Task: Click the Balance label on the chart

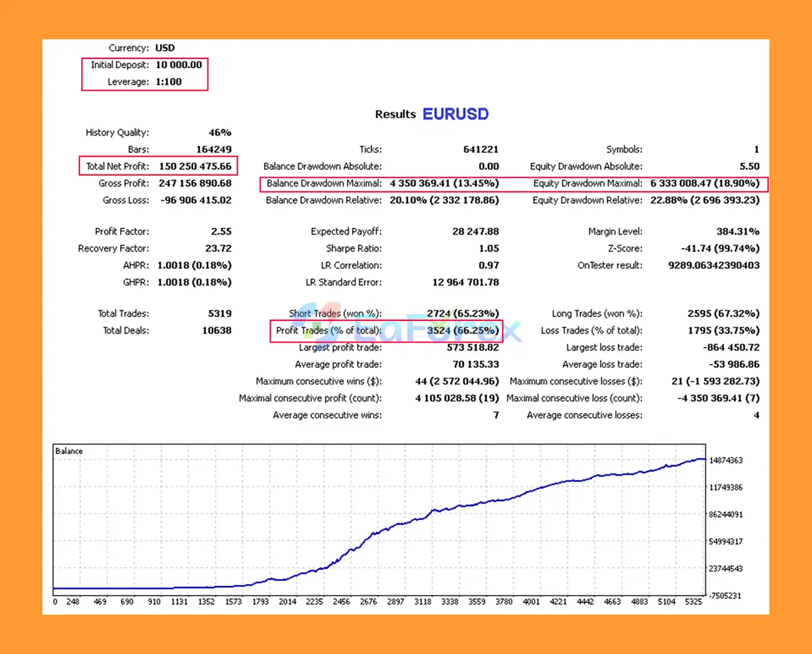Action: 69,451
